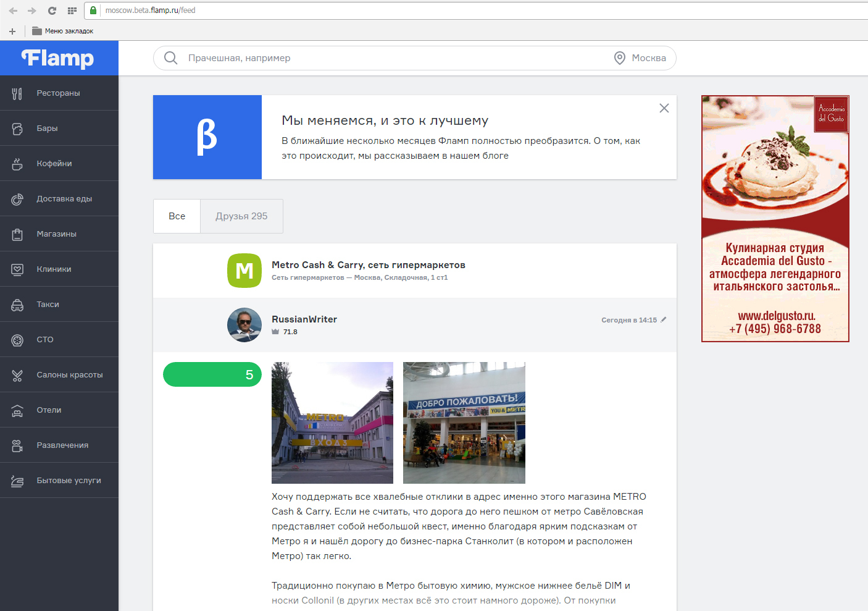Click the blue beta symbol tile
This screenshot has width=868, height=611.
(x=207, y=137)
